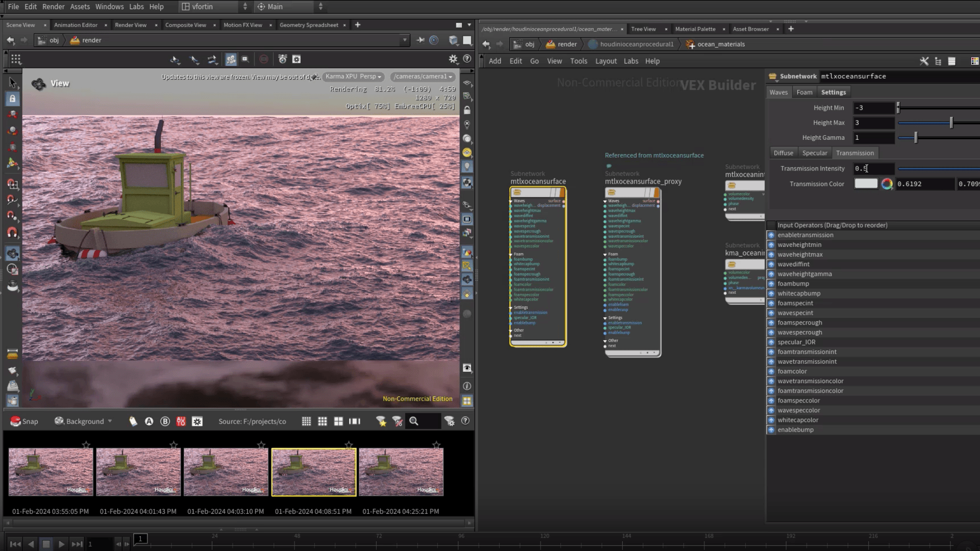Screen dimensions: 980x551
Task: Select the 04:25:21 PM render thumbnail
Action: [401, 472]
